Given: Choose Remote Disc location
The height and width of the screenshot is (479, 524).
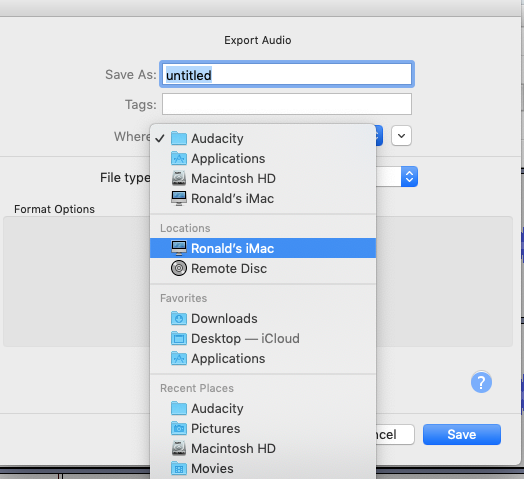Looking at the screenshot, I should point(263,268).
